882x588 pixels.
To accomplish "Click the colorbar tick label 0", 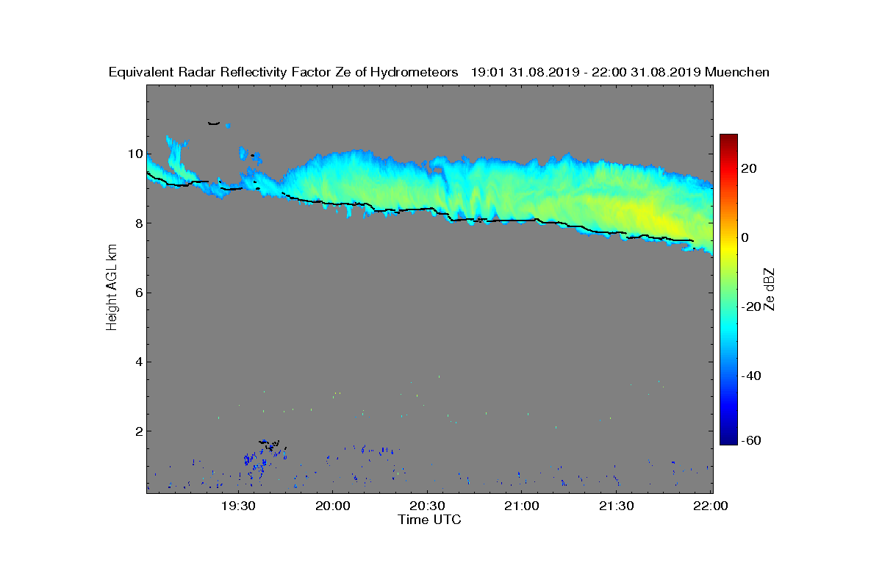I will 745,237.
